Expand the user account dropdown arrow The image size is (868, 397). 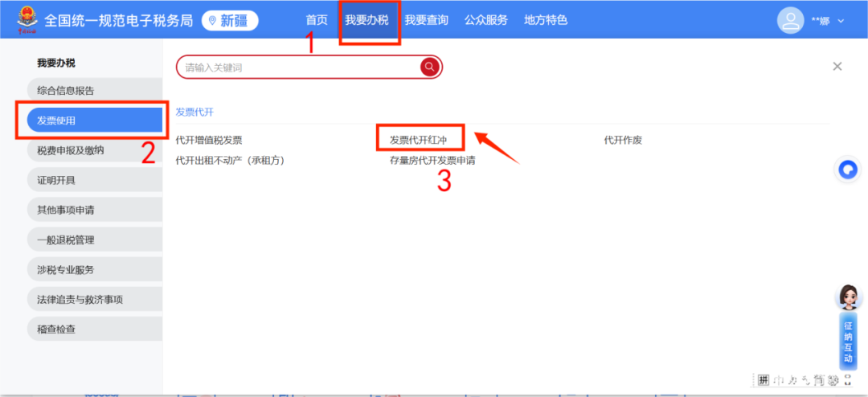tap(841, 21)
